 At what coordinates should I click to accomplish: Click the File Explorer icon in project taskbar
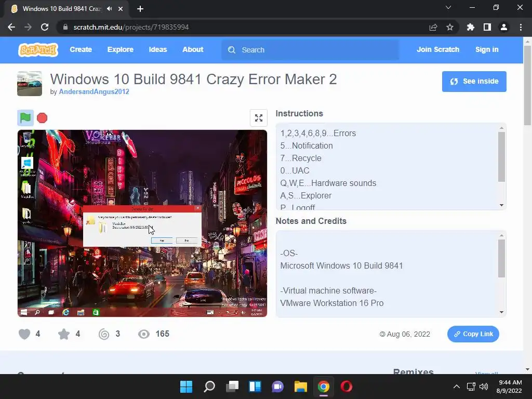pyautogui.click(x=81, y=312)
